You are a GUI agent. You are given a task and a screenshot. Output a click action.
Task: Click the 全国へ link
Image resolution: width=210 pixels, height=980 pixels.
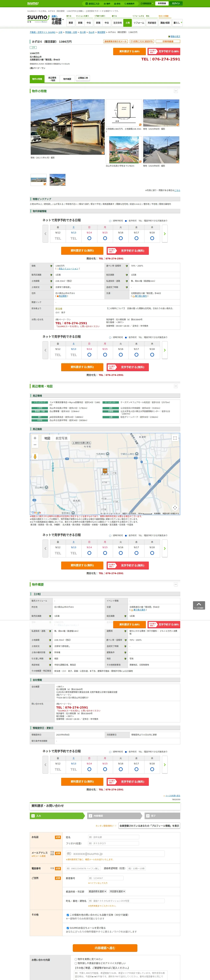(54, 16)
